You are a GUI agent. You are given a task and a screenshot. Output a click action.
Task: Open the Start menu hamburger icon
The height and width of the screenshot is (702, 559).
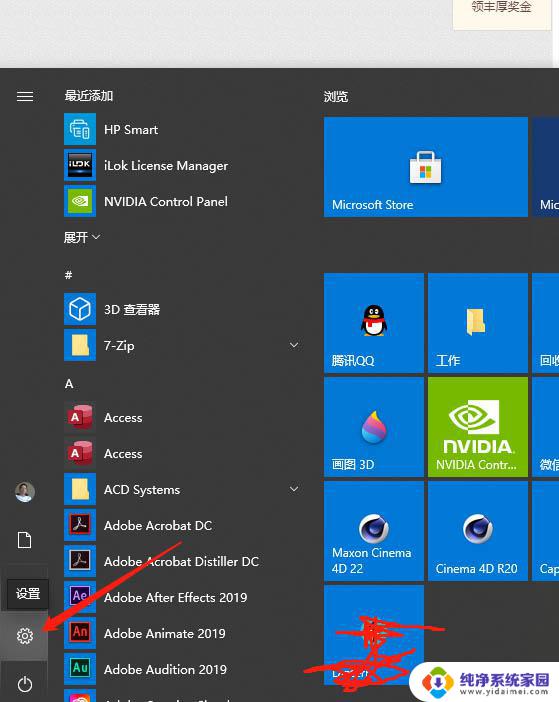pos(25,96)
